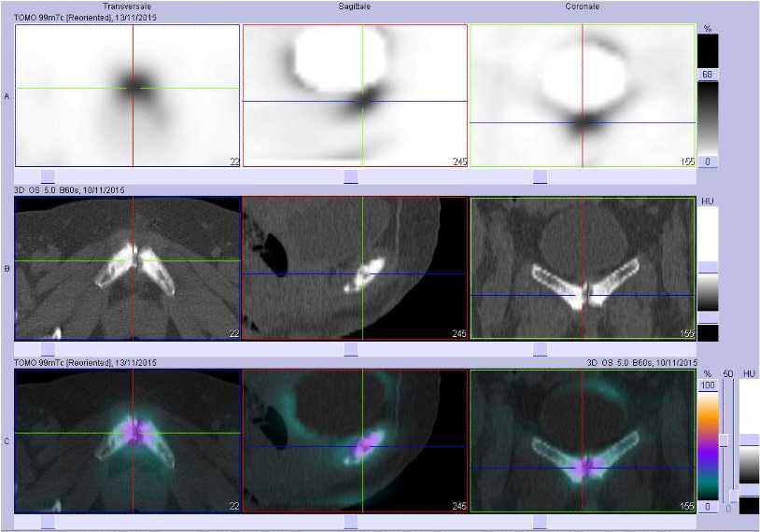This screenshot has width=760, height=532.
Task: Click the 'HU' unit label beside row B
Action: 708,201
